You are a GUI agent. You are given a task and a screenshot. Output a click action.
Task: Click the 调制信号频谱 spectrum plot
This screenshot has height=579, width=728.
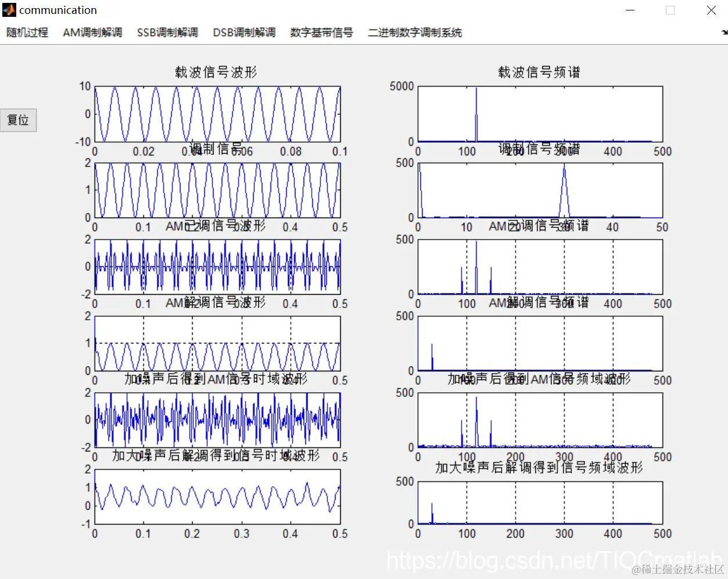click(540, 190)
